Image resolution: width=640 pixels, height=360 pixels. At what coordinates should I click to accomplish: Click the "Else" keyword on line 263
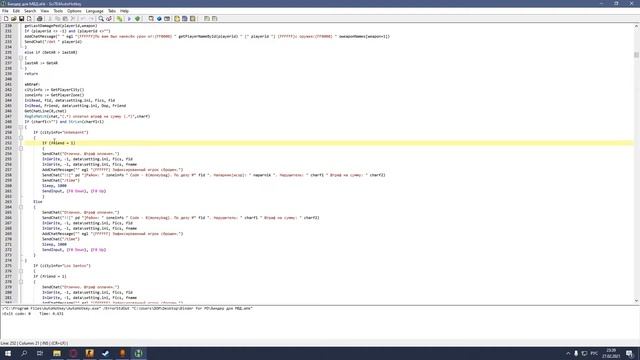[x=38, y=202]
